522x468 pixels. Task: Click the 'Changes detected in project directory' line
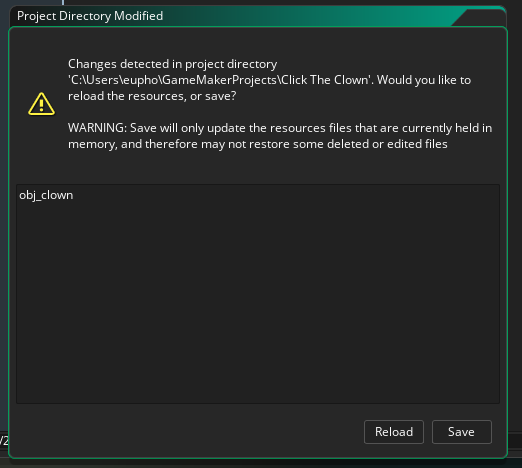(x=172, y=64)
